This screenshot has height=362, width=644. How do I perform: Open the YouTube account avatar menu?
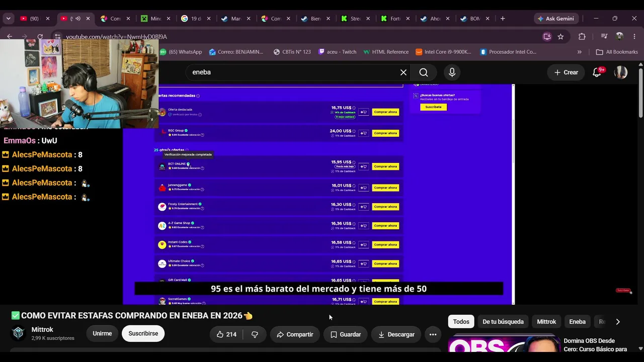click(x=621, y=72)
